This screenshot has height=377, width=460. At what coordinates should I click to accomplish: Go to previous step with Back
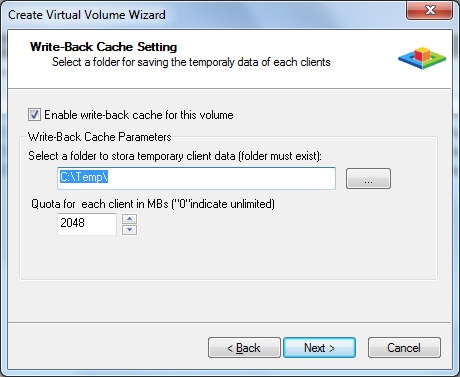tap(244, 348)
